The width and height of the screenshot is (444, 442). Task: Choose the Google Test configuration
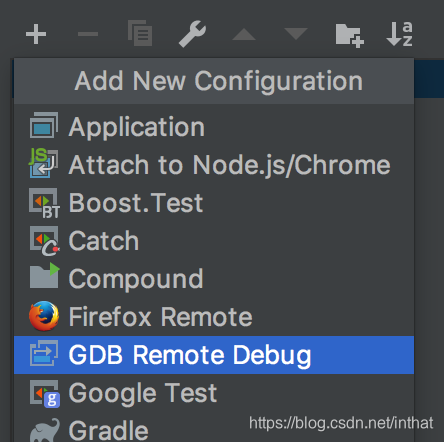pos(214,393)
